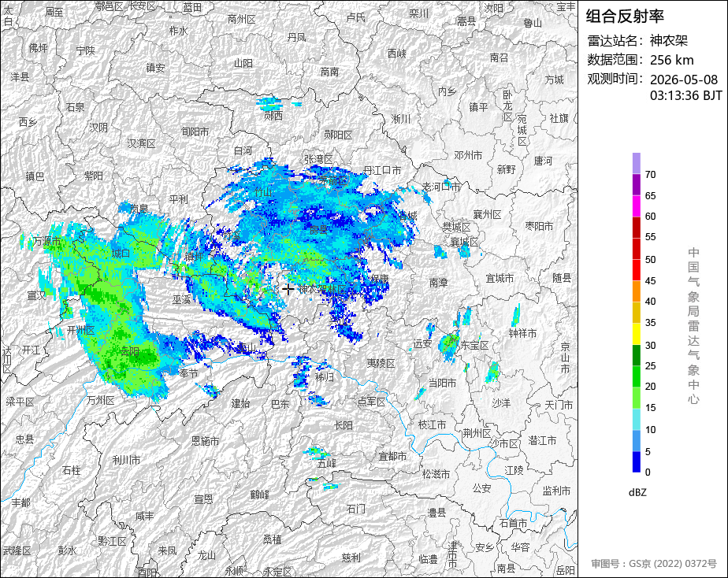Click the "利川市" city label
Image resolution: width=728 pixels, height=578 pixels.
click(x=126, y=460)
